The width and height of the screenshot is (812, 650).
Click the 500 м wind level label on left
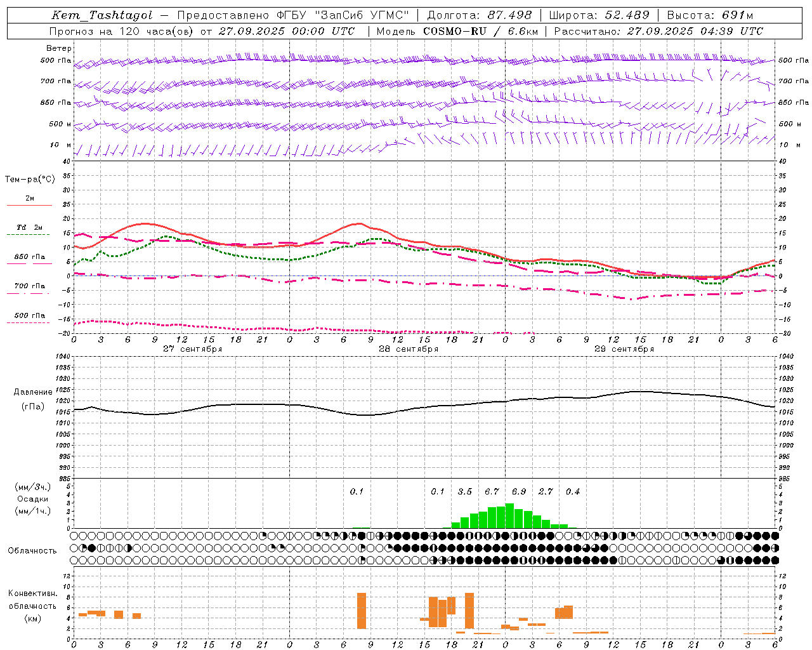coord(60,124)
